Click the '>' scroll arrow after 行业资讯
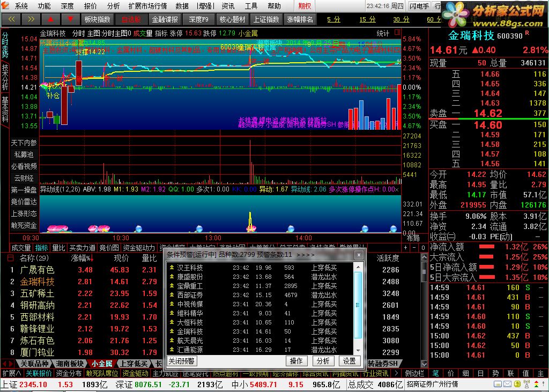The width and height of the screenshot is (549, 392). coord(396,373)
